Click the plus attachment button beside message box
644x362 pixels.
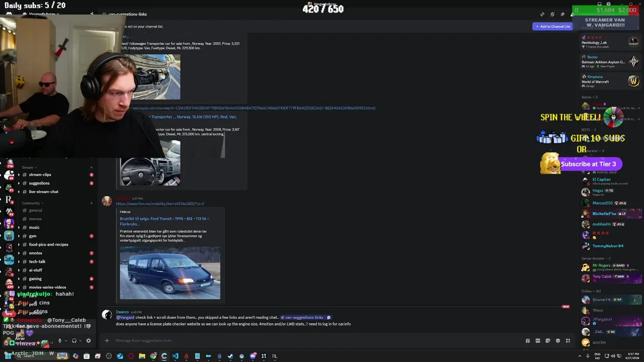[107, 340]
